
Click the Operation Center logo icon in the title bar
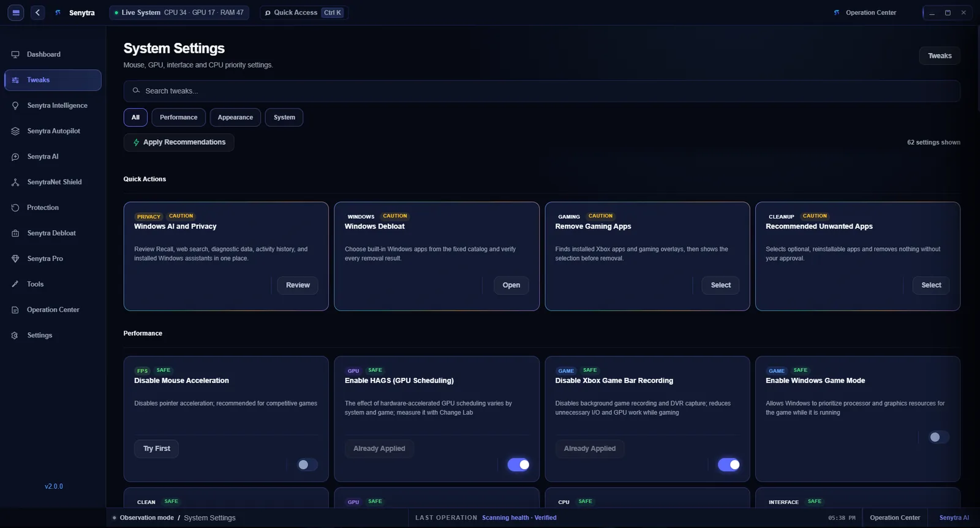pyautogui.click(x=837, y=12)
